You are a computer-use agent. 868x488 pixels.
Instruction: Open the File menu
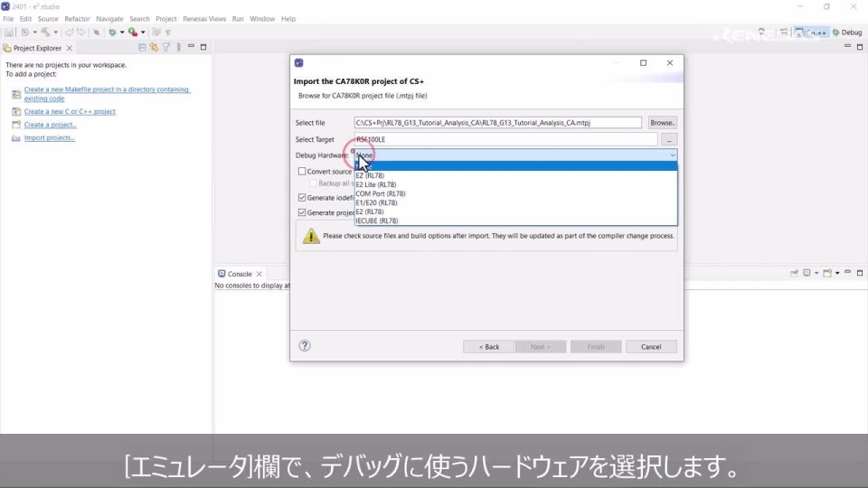point(8,19)
